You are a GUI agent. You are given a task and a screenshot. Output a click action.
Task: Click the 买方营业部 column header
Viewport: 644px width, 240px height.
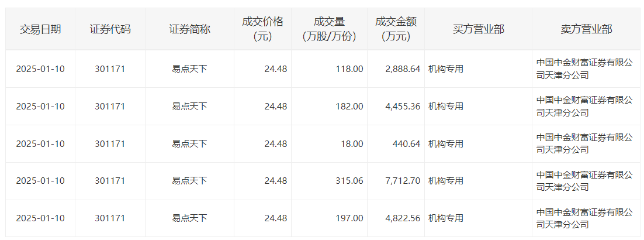[x=478, y=29]
